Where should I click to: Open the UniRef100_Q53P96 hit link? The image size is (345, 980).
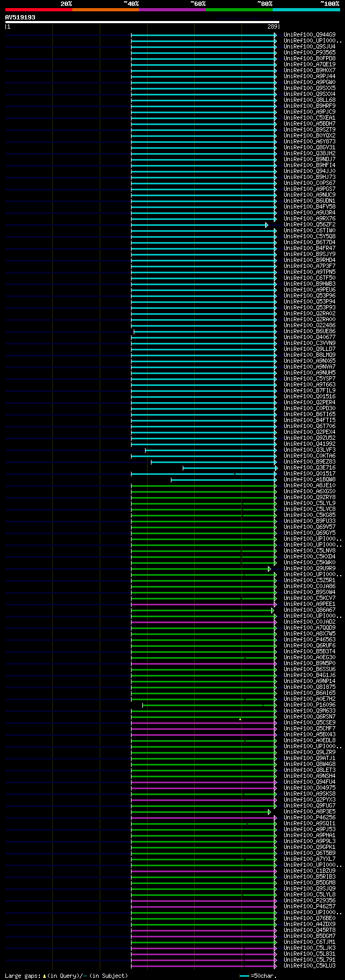(309, 296)
